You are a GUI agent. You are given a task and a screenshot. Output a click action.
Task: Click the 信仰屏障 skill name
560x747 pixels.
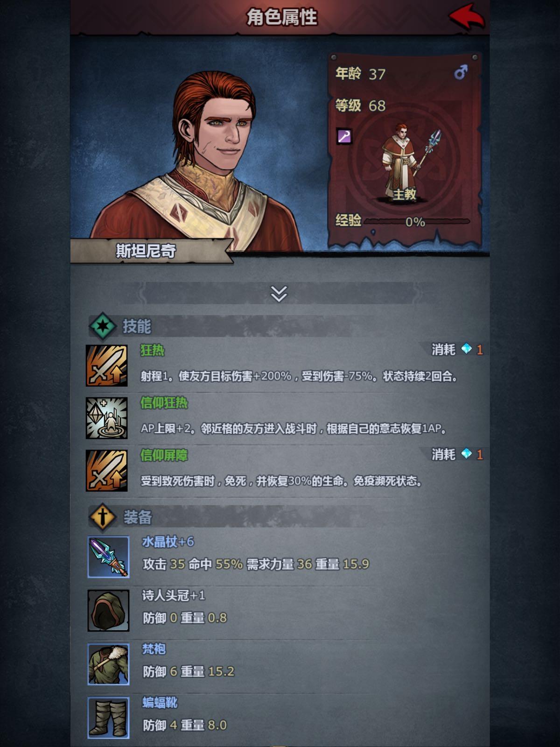pyautogui.click(x=164, y=455)
